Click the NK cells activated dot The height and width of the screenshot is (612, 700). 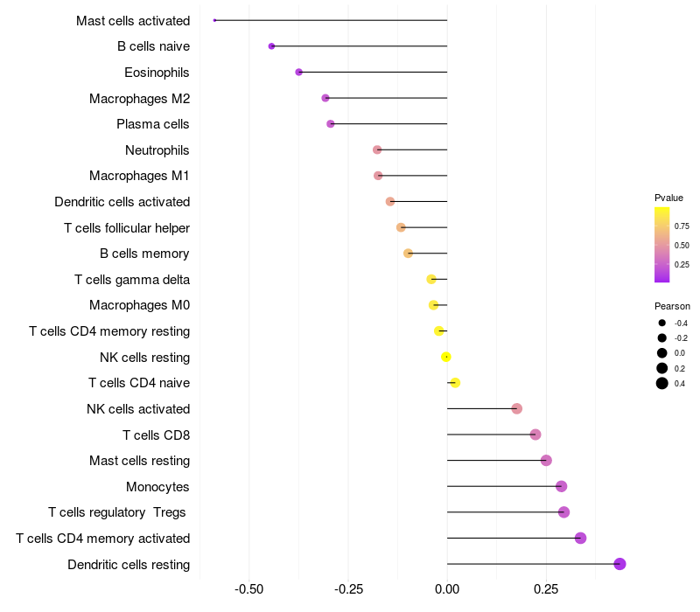pyautogui.click(x=516, y=408)
